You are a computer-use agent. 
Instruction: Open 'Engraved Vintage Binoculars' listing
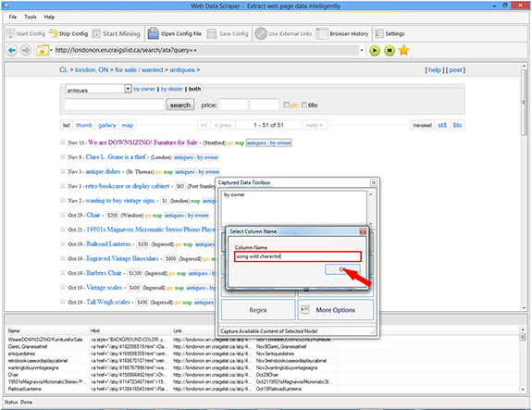122,258
